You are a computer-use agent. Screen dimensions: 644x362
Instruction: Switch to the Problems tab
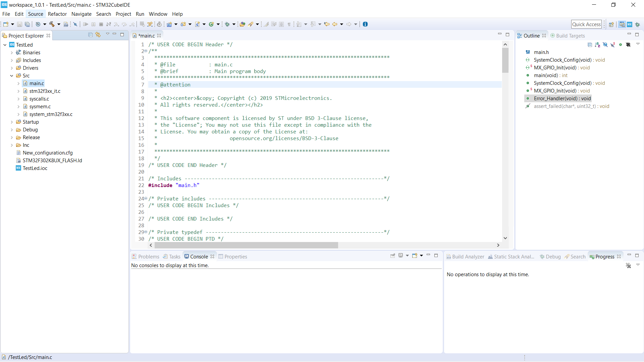pyautogui.click(x=146, y=256)
